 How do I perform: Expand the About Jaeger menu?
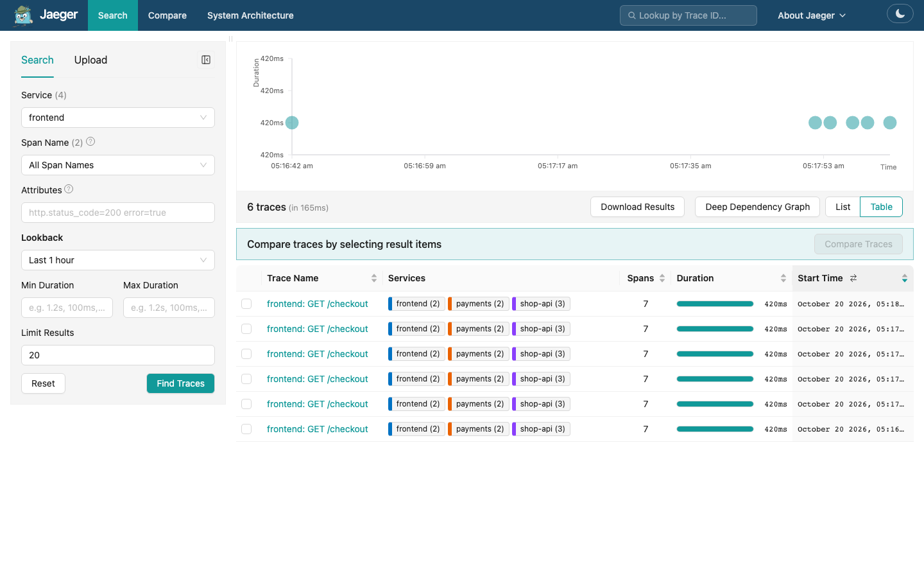tap(812, 15)
